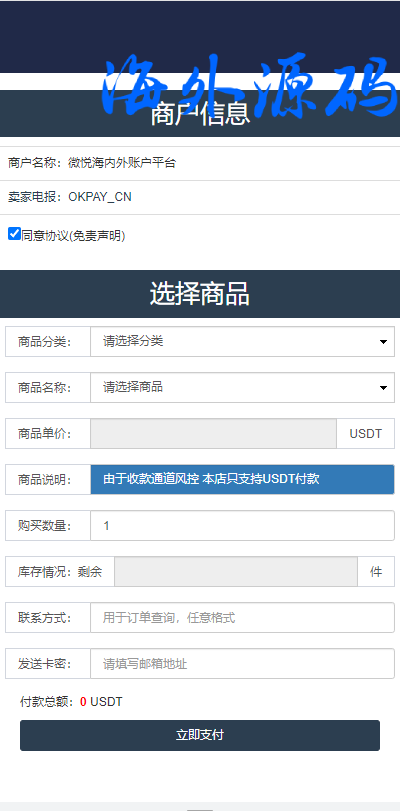Screen dimensions: 400x811
Task: Click the USDT currency addon label
Action: pyautogui.click(x=365, y=433)
